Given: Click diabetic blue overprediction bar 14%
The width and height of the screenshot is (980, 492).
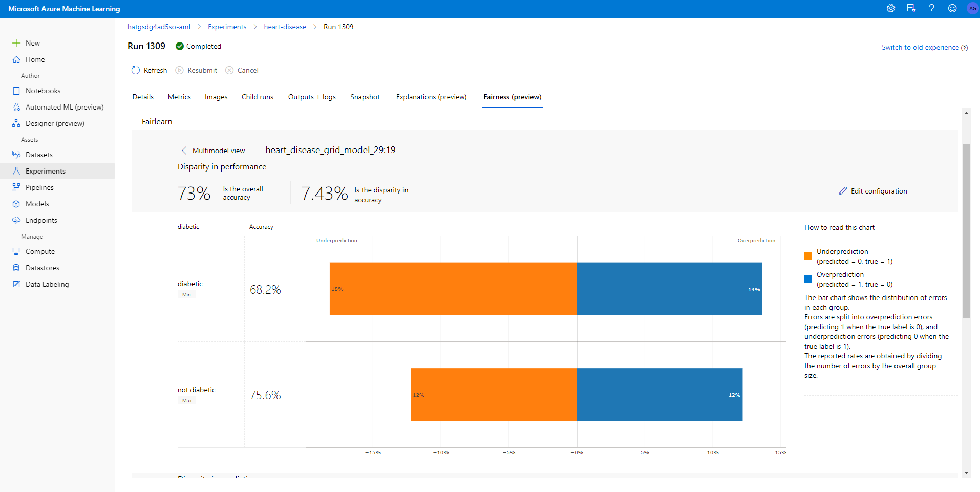Looking at the screenshot, I should pyautogui.click(x=669, y=289).
